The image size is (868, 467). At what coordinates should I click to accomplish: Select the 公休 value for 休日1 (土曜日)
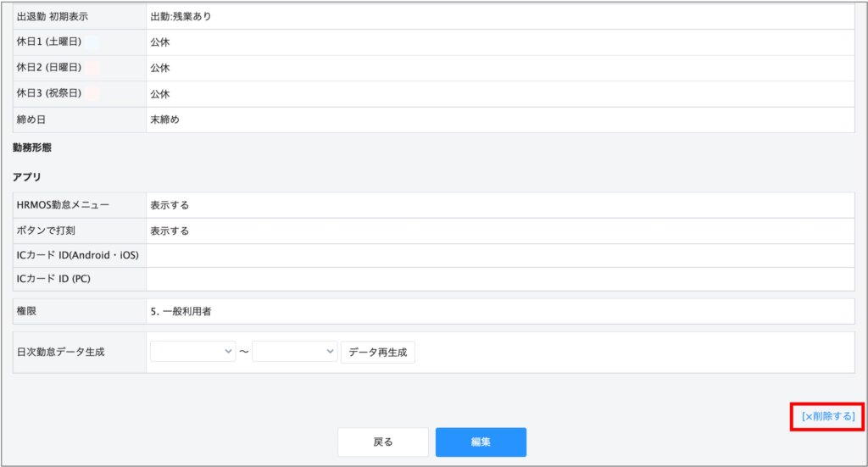click(160, 42)
